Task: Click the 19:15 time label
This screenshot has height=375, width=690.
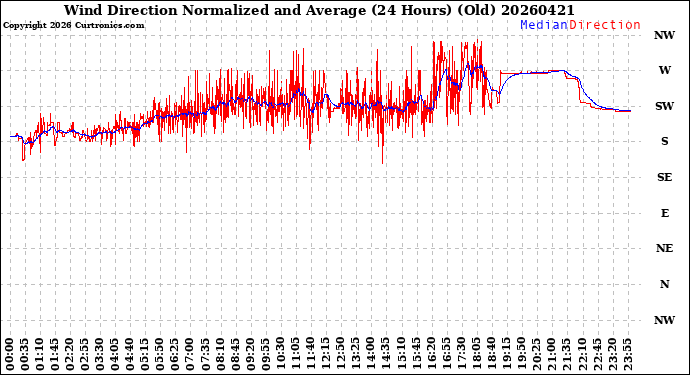Action: click(507, 354)
